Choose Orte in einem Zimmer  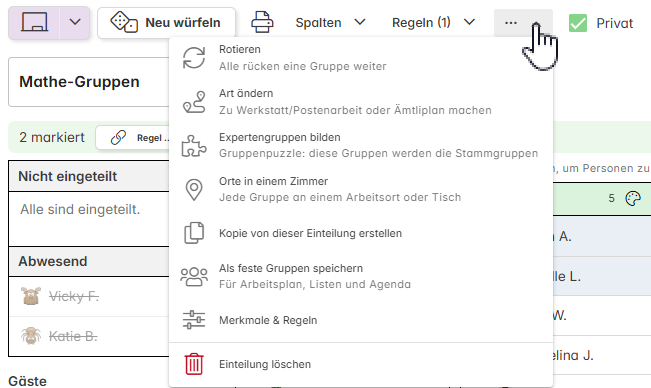[361, 189]
